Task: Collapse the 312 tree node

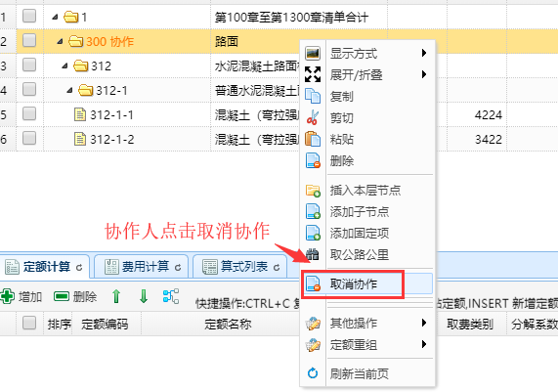Action: tap(64, 65)
